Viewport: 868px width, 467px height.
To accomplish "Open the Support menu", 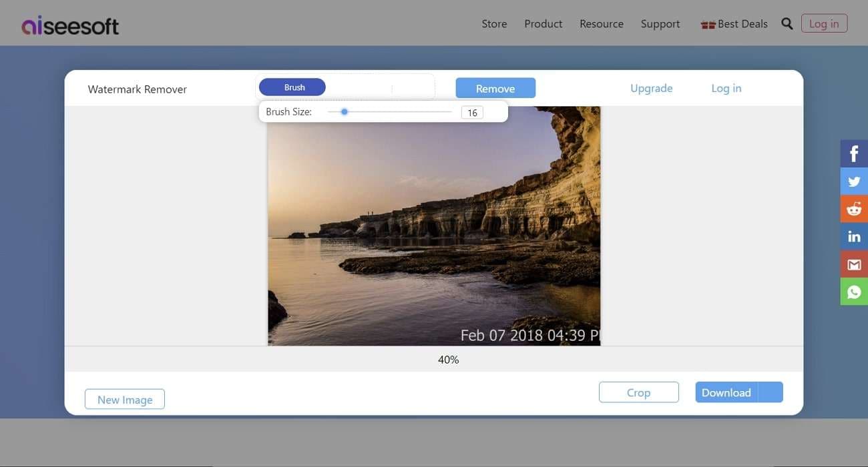I will click(x=660, y=22).
